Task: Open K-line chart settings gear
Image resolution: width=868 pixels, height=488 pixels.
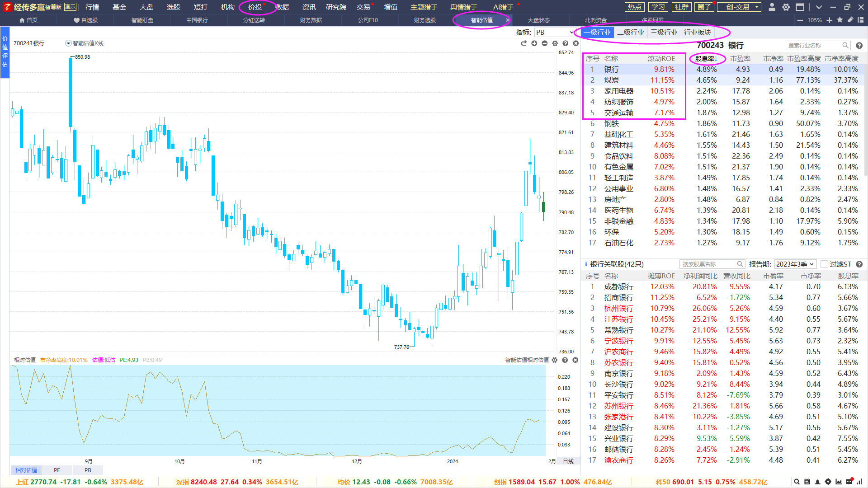Action: pyautogui.click(x=555, y=43)
